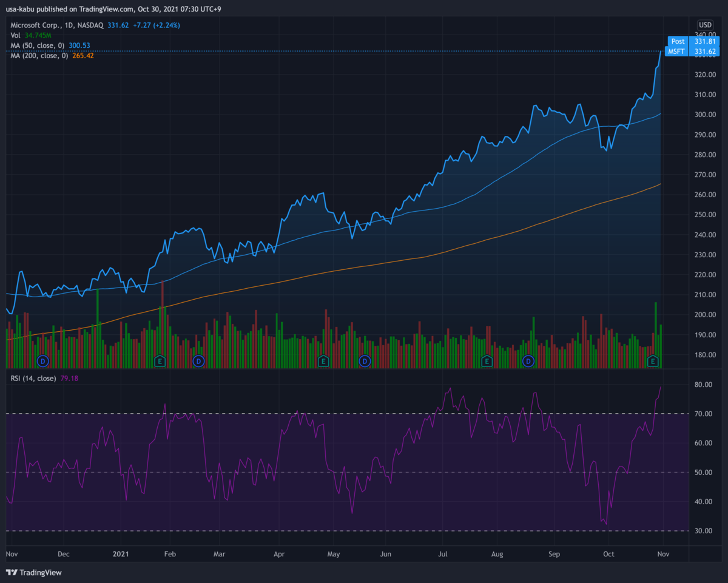Select the dividend marker in mid-February 2021
Viewport: 728px width, 583px height.
[x=198, y=361]
